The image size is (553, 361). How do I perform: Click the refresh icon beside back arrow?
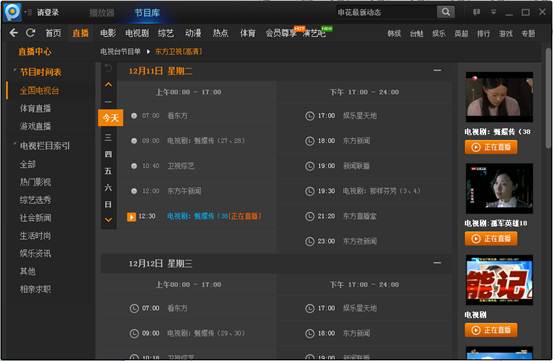tap(31, 33)
